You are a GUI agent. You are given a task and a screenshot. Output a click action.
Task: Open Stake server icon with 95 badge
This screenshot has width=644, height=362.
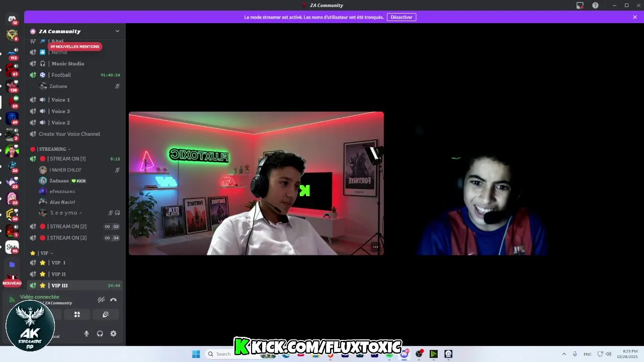tap(12, 246)
